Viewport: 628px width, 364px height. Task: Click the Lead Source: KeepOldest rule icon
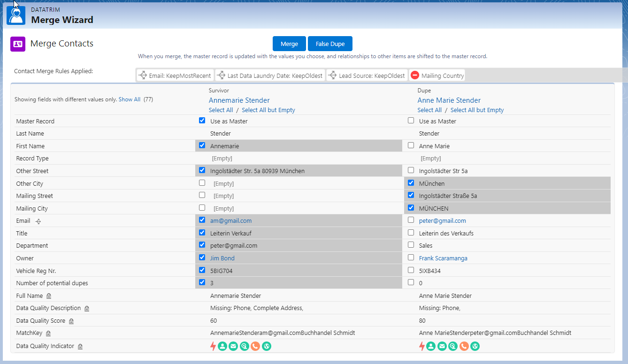tap(333, 76)
